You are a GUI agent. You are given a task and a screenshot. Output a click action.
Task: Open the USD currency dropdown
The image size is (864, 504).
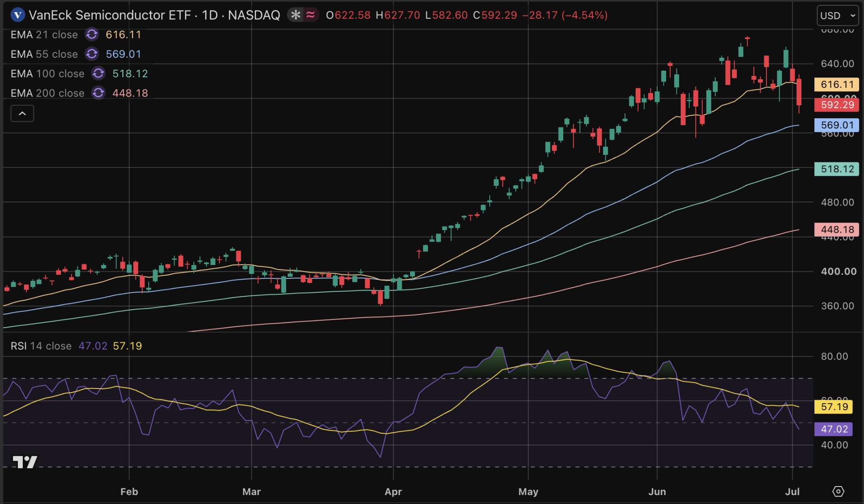tap(838, 16)
